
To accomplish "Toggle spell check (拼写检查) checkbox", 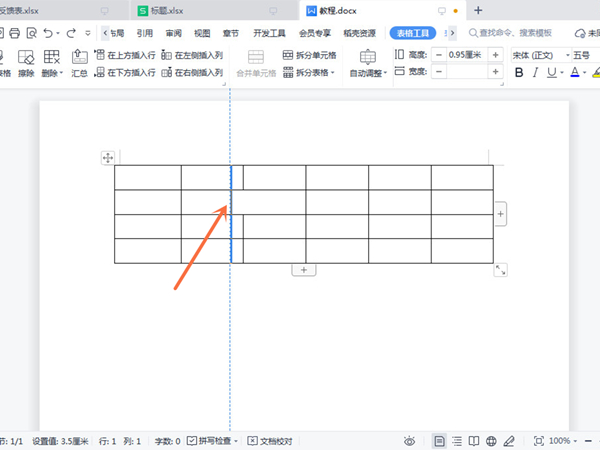I will 192,441.
